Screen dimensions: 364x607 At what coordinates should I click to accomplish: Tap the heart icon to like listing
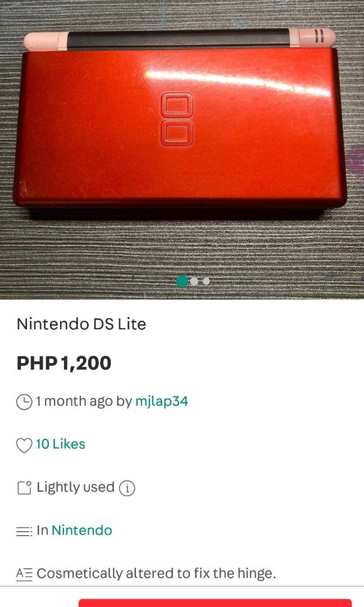24,445
